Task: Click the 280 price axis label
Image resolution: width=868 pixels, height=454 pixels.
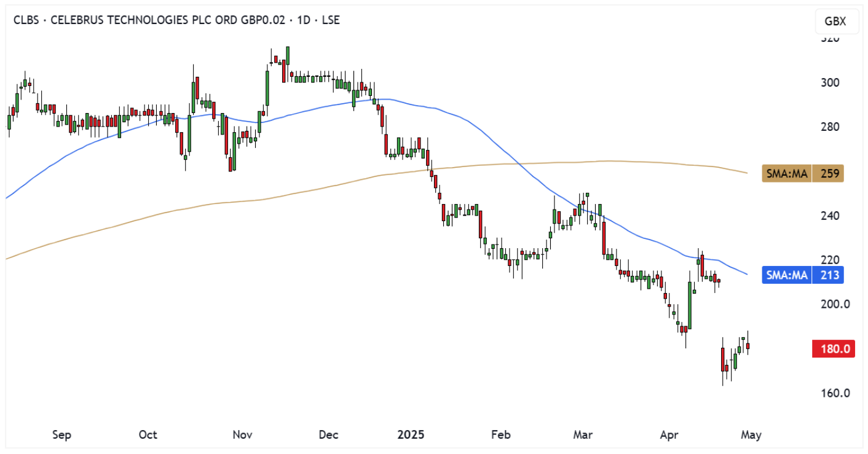Action: [831, 127]
